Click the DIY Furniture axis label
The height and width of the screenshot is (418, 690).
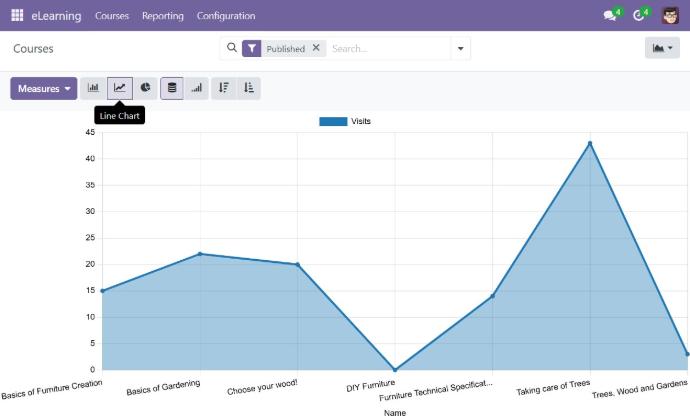coord(371,386)
